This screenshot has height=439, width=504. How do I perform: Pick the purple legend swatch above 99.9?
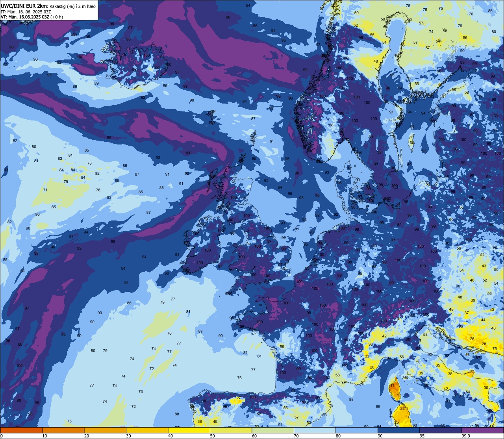tap(482, 430)
